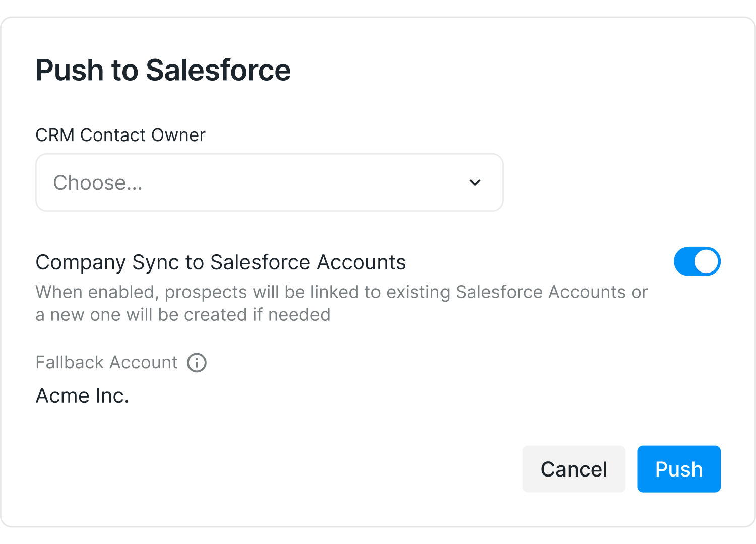This screenshot has height=544, width=756.
Task: Click the 'Push to Salesforce' dialog title
Action: (x=163, y=70)
